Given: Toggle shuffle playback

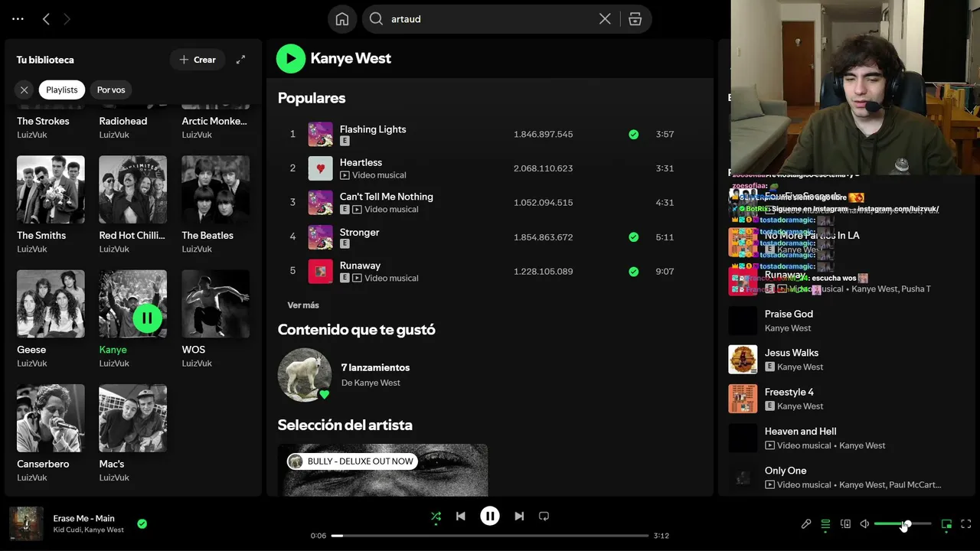Looking at the screenshot, I should [x=436, y=516].
